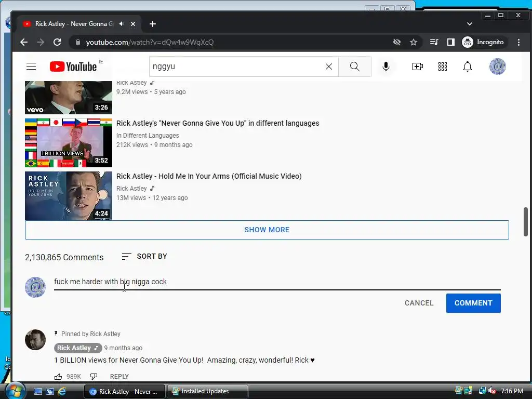Click the muted volume tray icon

492,391
